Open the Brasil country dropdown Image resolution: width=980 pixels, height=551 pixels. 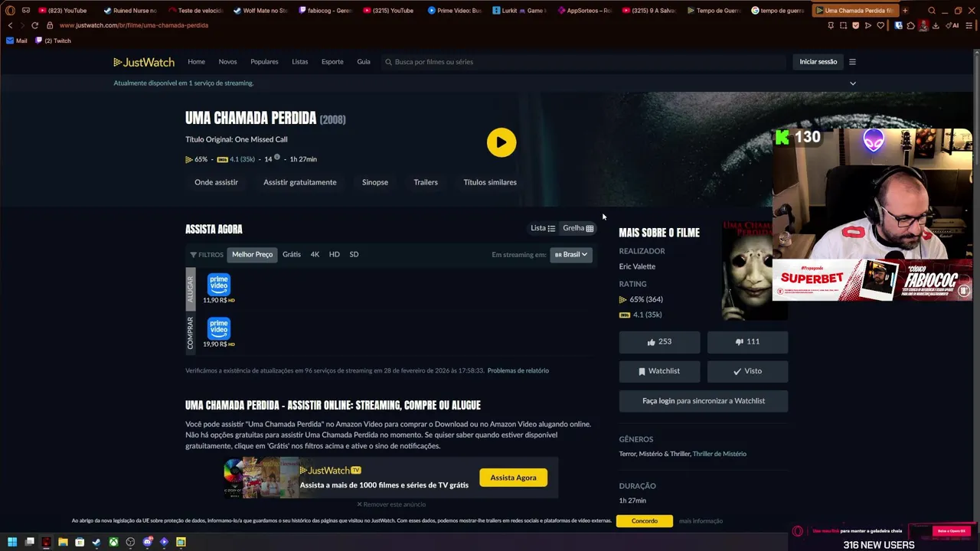coord(571,255)
